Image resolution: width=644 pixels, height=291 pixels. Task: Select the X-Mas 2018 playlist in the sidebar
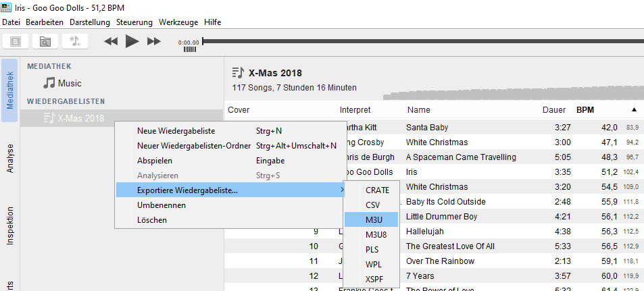(x=81, y=118)
